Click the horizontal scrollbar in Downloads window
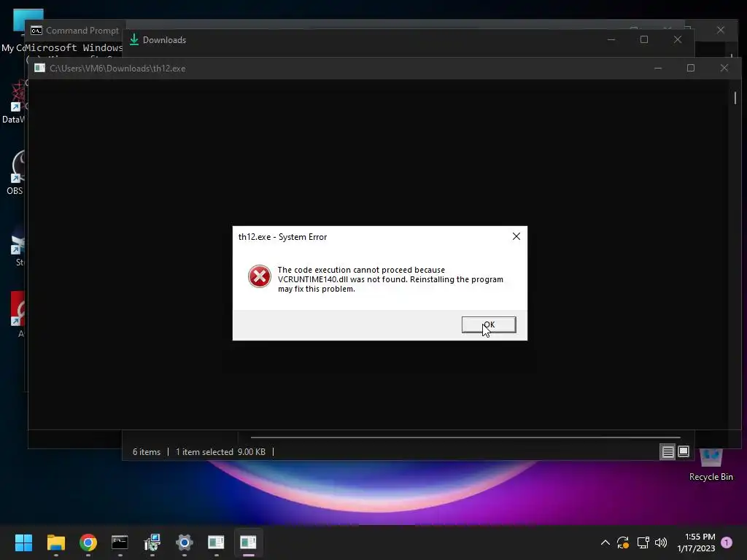 (465, 437)
